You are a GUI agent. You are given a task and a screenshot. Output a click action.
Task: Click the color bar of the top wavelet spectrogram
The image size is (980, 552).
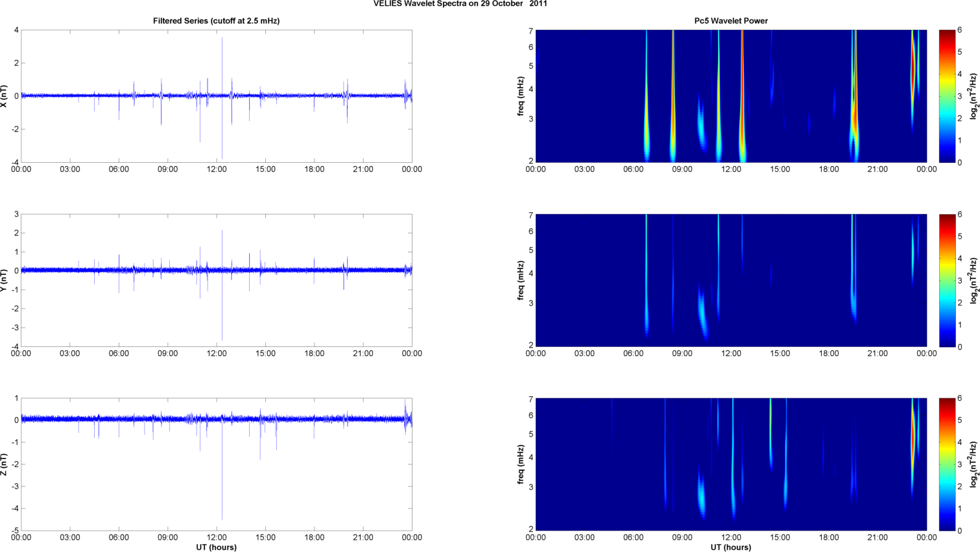coord(947,96)
